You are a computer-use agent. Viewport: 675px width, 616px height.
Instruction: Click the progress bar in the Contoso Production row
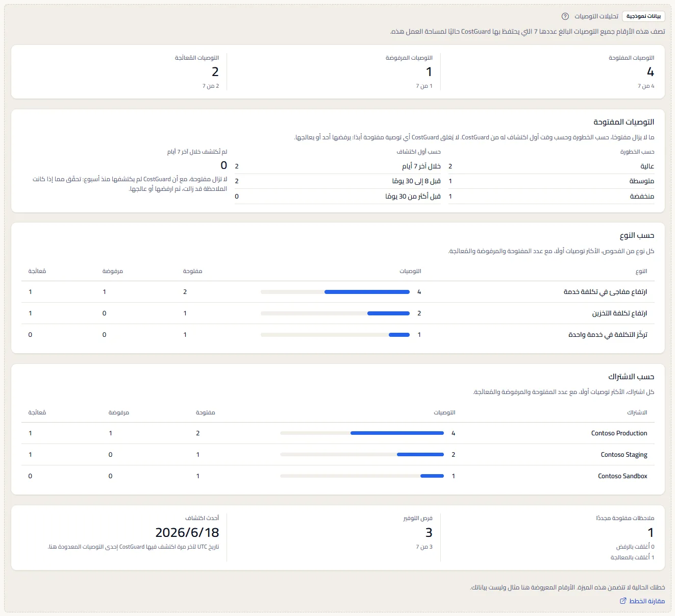362,433
